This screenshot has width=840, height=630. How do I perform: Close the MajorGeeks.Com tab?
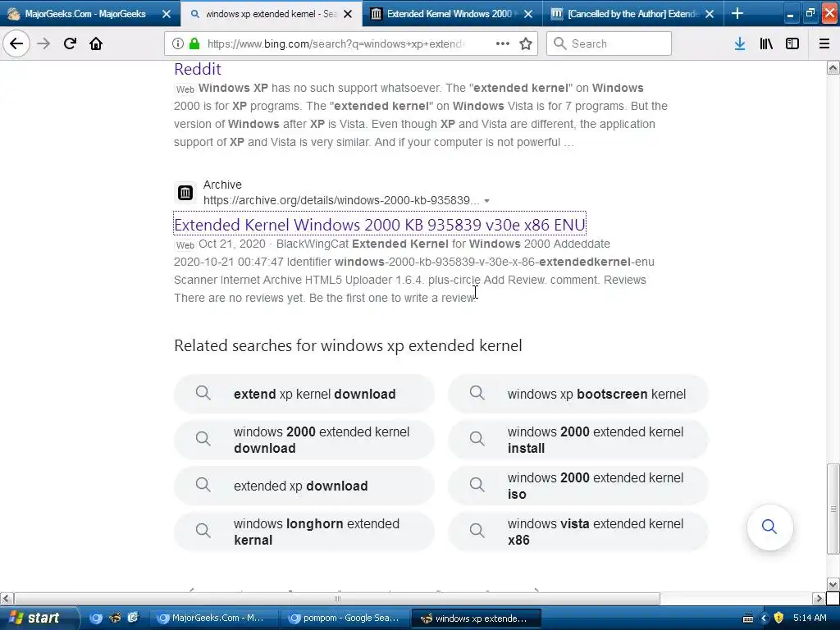point(167,14)
